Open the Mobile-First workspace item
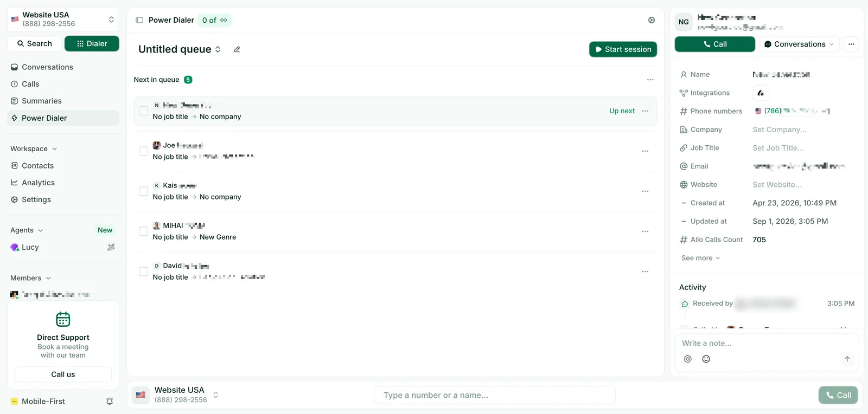 43,402
